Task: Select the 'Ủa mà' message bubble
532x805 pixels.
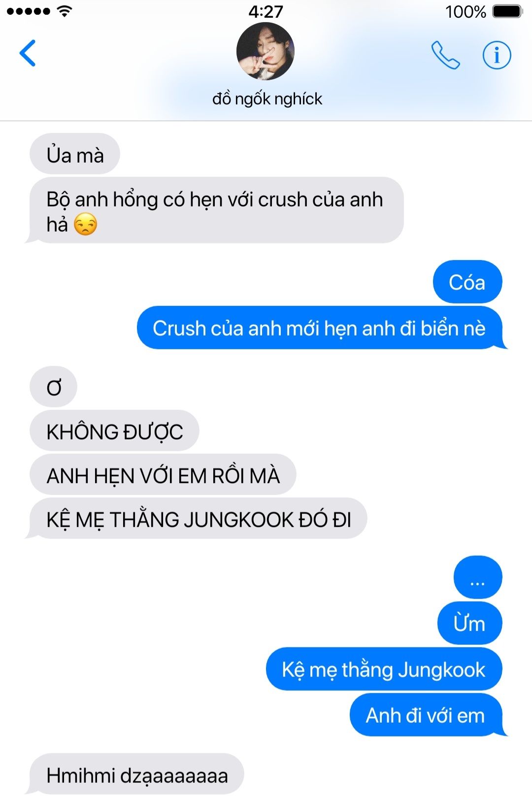Action: point(75,154)
